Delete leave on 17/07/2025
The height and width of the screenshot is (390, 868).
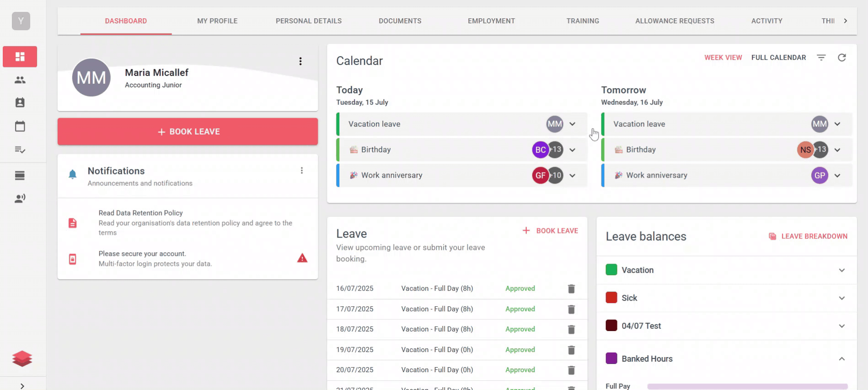pyautogui.click(x=571, y=309)
